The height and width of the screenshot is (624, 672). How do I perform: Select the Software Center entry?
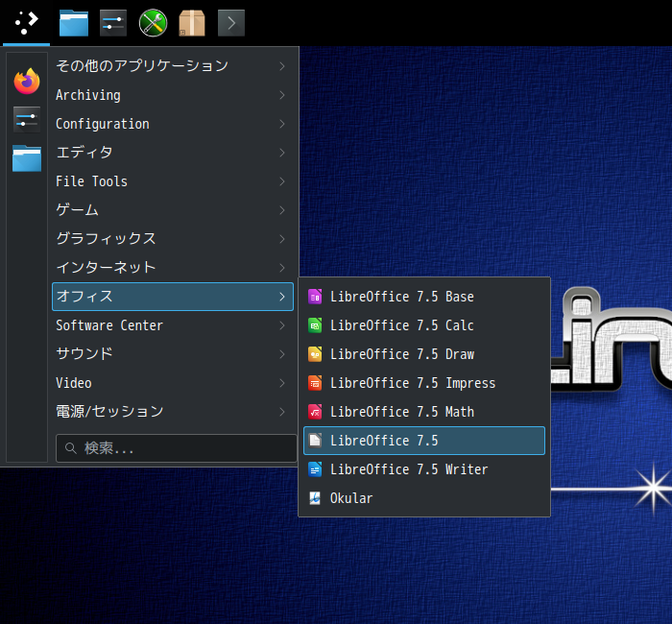point(172,325)
